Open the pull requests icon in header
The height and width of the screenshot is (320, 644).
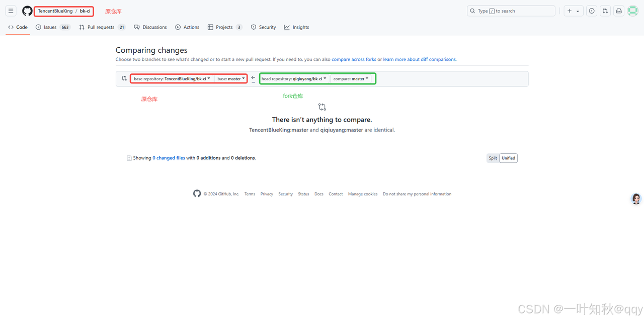point(605,11)
